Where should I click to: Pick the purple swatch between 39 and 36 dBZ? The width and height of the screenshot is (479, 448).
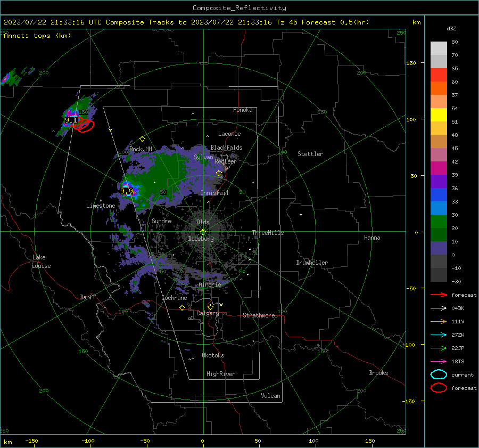[439, 181]
